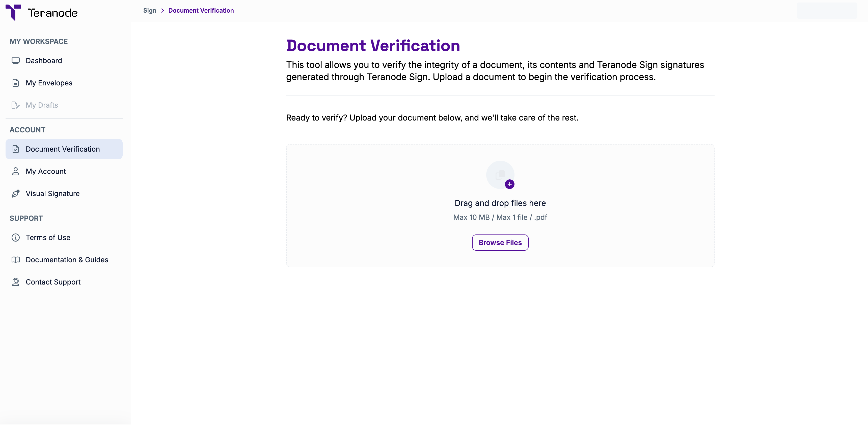The height and width of the screenshot is (425, 868).
Task: Click the Teranode brand name text
Action: tap(52, 13)
